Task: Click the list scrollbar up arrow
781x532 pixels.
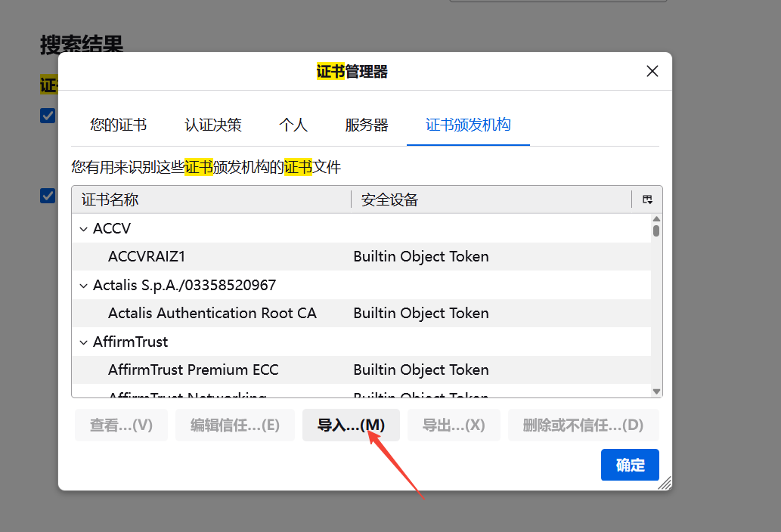Action: pos(656,219)
